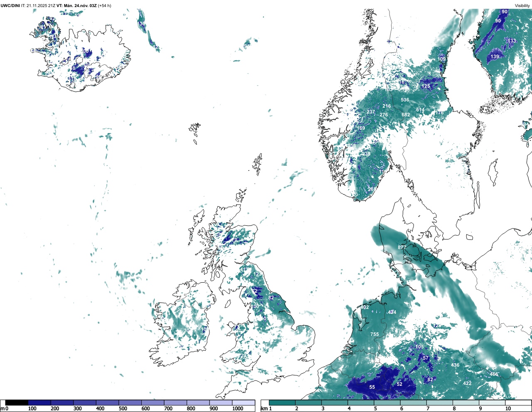The width and height of the screenshot is (532, 412).
Task: Click the '100' tick label on metre scale
Action: tap(32, 409)
